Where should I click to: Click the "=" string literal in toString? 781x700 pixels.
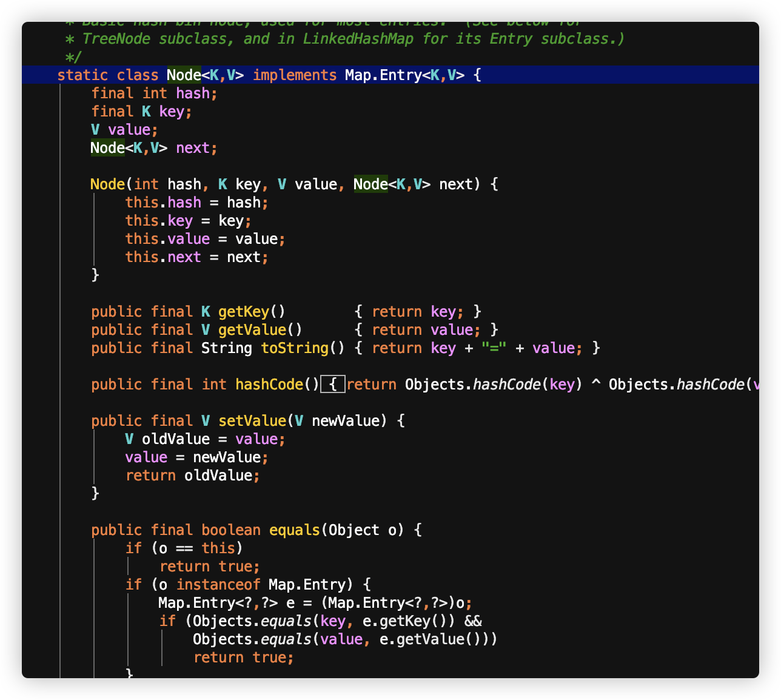(x=494, y=348)
